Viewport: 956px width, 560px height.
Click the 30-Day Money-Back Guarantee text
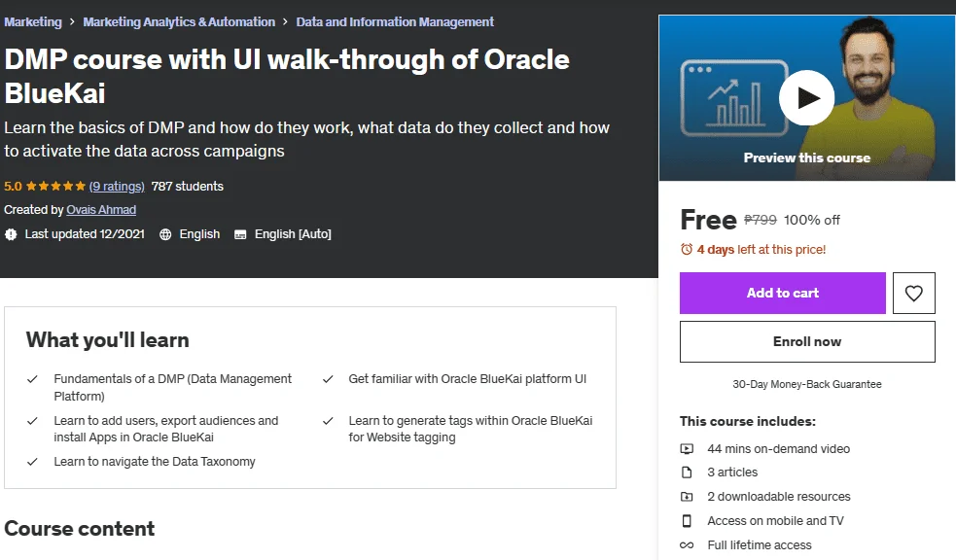(806, 384)
